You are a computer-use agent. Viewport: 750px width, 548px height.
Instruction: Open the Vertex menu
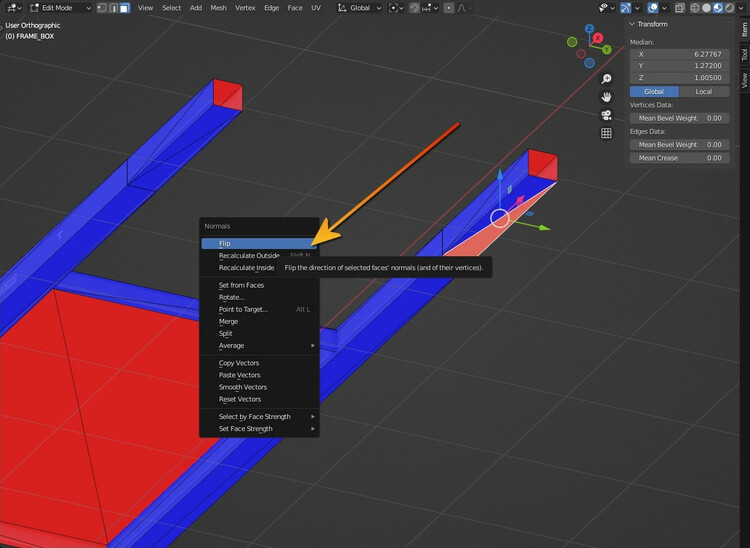point(245,8)
